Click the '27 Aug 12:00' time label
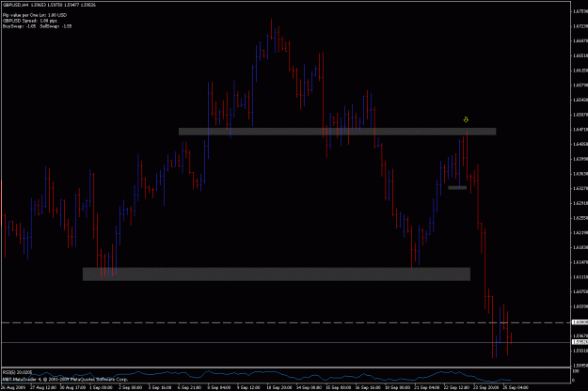Viewport: 588px width, 391px height. coord(42,387)
